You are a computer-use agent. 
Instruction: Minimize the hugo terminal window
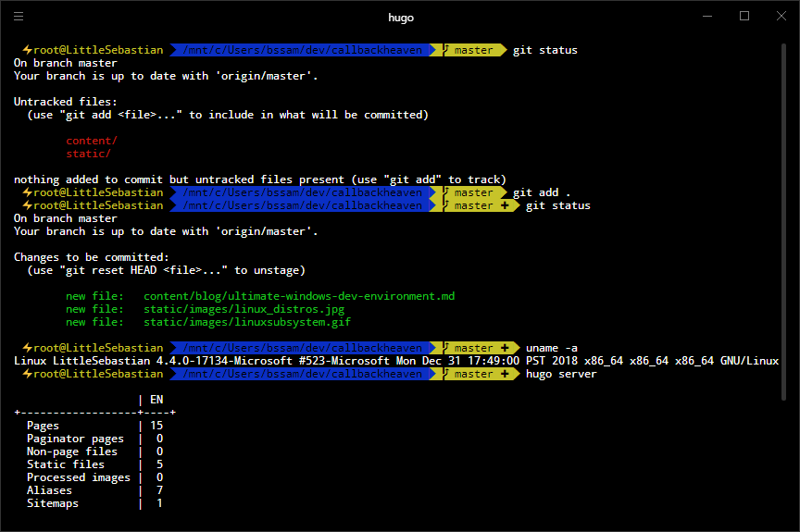pyautogui.click(x=707, y=17)
